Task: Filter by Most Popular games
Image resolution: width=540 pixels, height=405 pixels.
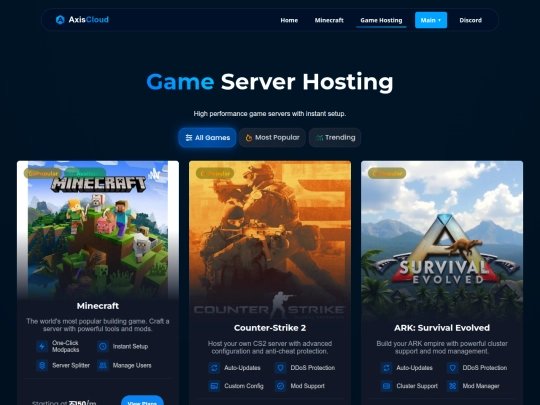Action: pyautogui.click(x=272, y=137)
